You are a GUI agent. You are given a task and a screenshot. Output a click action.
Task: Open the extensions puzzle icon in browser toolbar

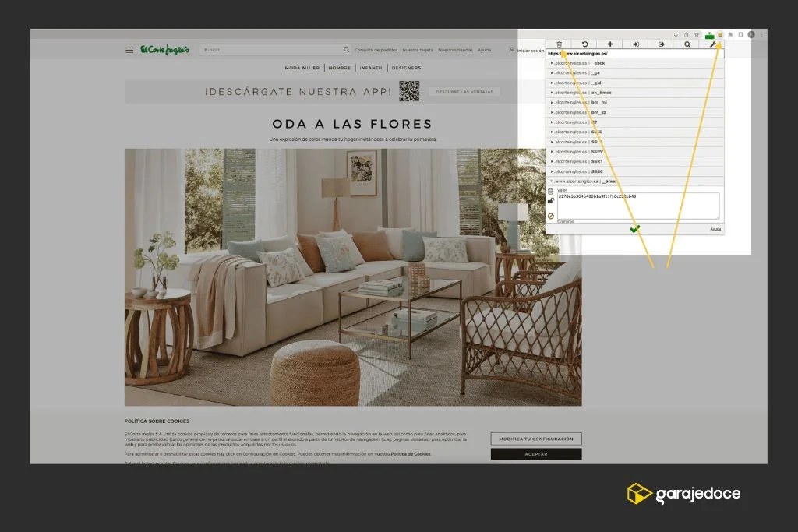pyautogui.click(x=730, y=34)
